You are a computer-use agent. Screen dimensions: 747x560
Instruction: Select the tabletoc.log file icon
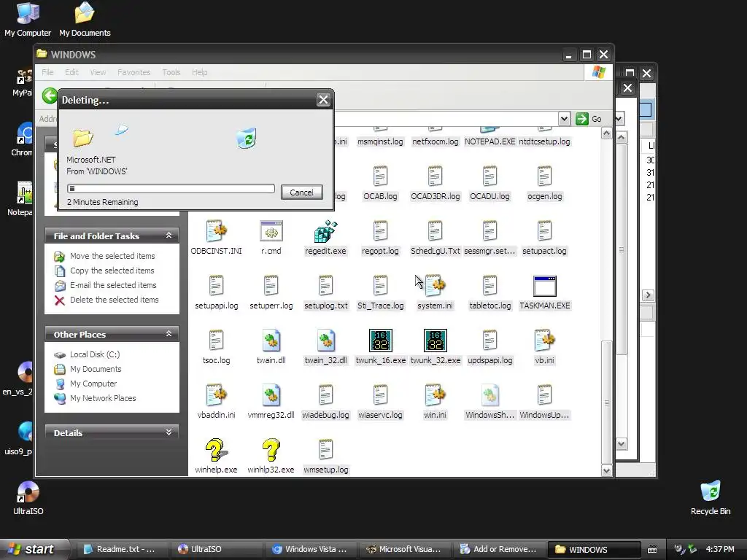(x=489, y=286)
